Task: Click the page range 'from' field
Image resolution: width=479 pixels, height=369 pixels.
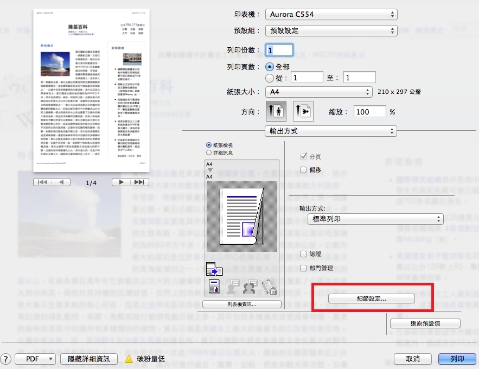Action: (306, 78)
